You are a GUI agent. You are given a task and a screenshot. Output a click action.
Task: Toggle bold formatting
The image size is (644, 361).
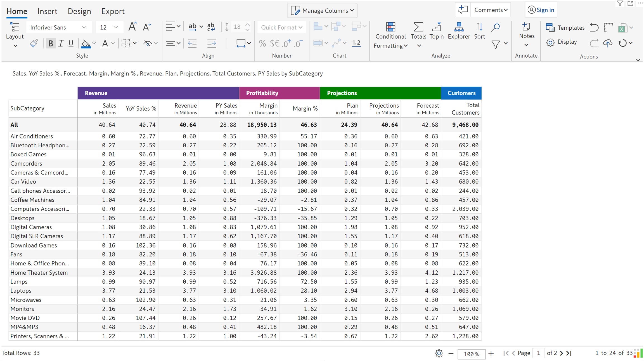pos(50,43)
